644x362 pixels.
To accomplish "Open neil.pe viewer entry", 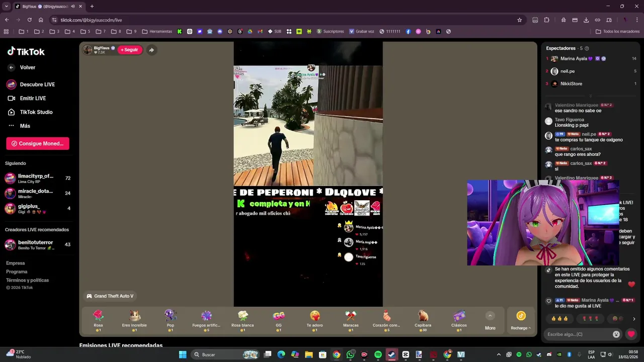I will tap(591, 71).
